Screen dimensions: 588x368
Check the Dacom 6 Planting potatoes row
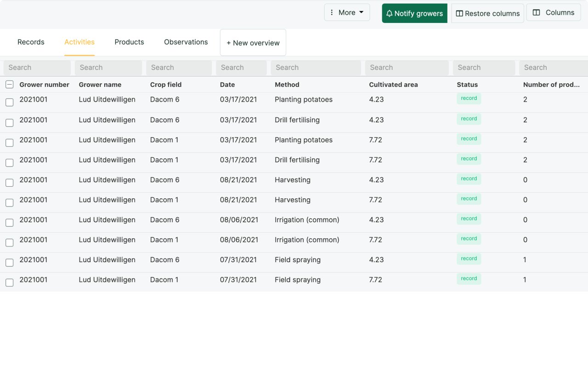(x=9, y=103)
